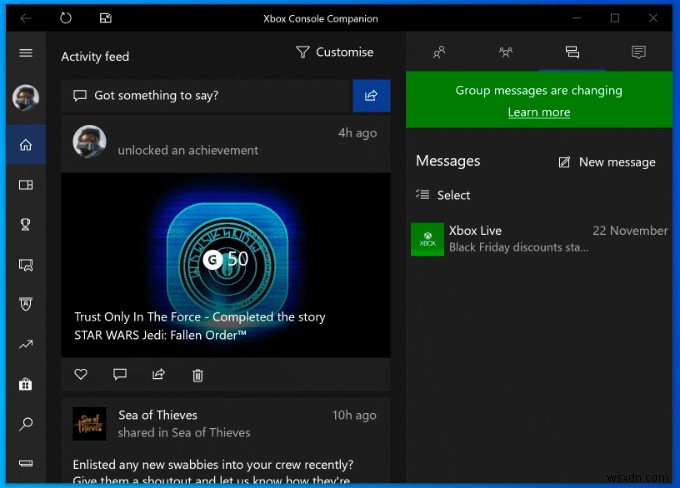680x488 pixels.
Task: Start a New message
Action: (607, 162)
